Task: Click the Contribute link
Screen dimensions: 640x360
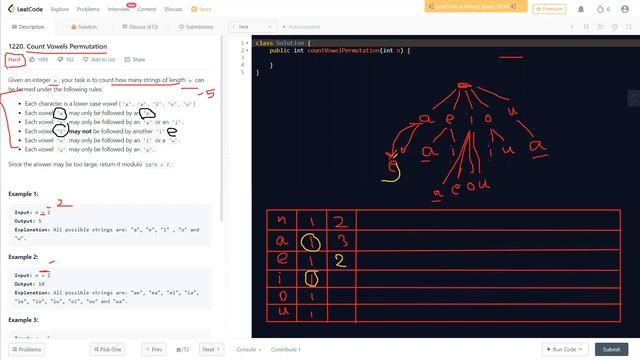Action: tap(285, 349)
